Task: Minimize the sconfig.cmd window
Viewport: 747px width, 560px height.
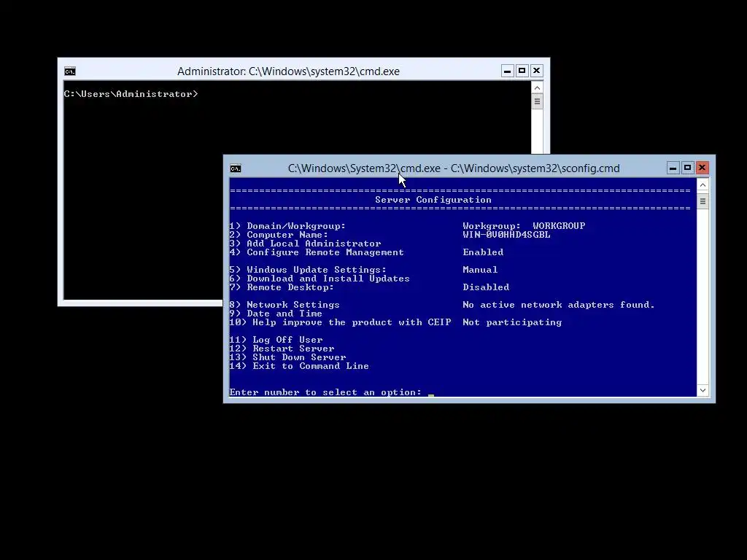Action: 673,168
